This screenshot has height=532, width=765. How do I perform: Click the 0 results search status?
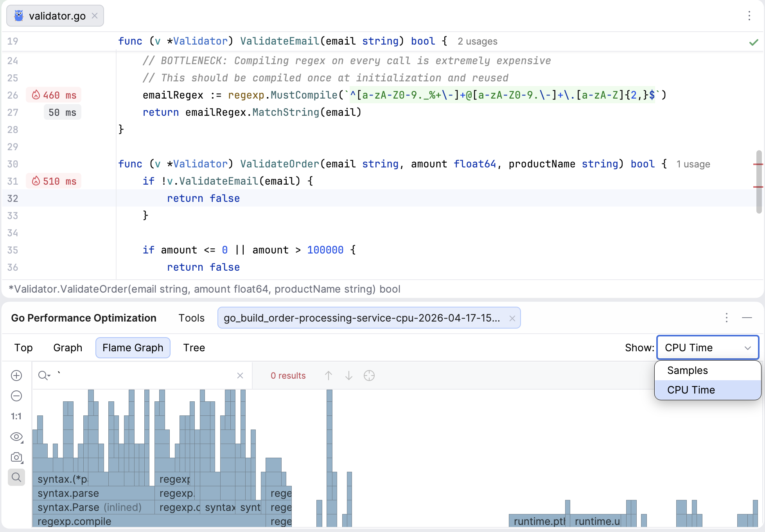click(288, 376)
